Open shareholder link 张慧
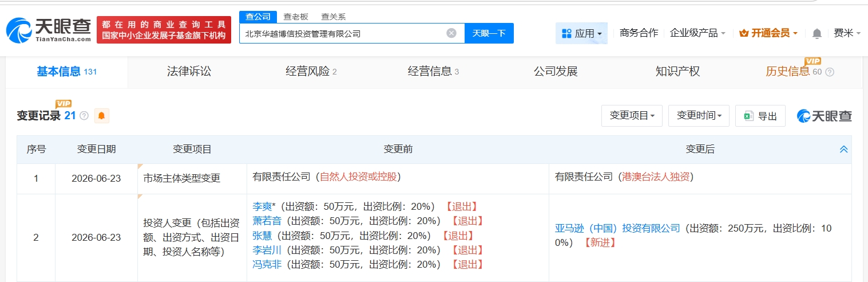 coord(262,236)
